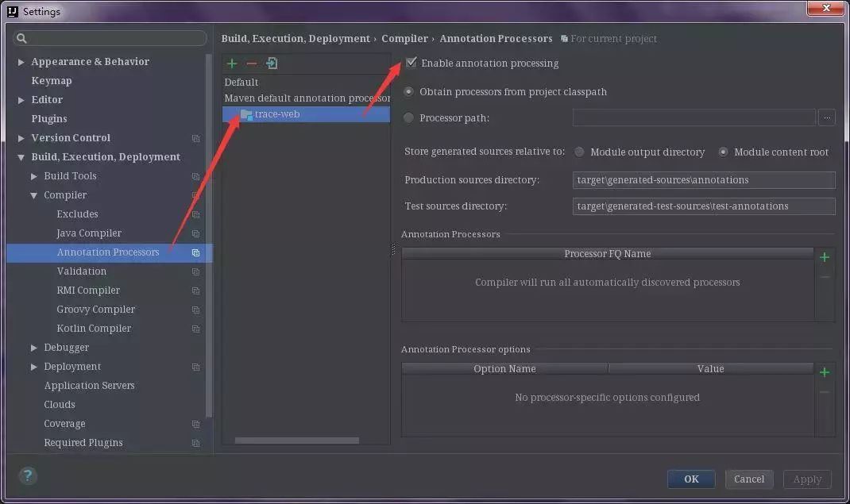Click the help question mark icon

(28, 476)
